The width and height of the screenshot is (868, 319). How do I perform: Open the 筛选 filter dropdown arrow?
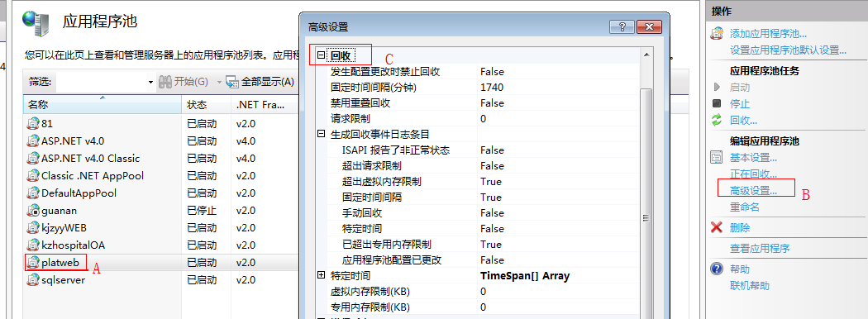point(150,83)
